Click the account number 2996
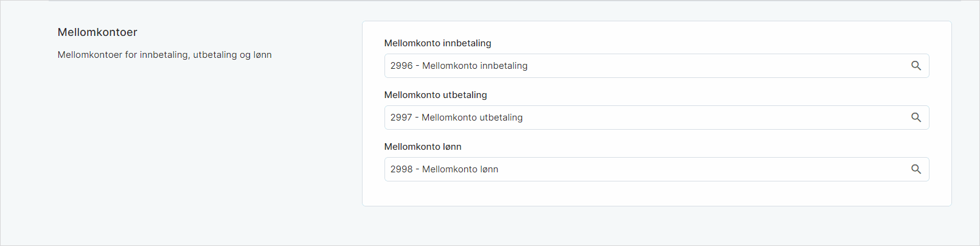 point(401,66)
